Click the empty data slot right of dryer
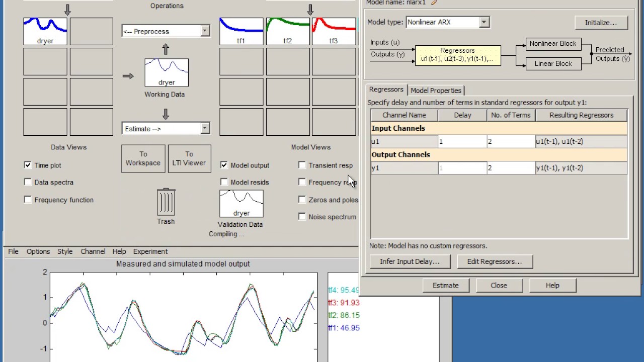Image resolution: width=644 pixels, height=362 pixels. [92, 31]
